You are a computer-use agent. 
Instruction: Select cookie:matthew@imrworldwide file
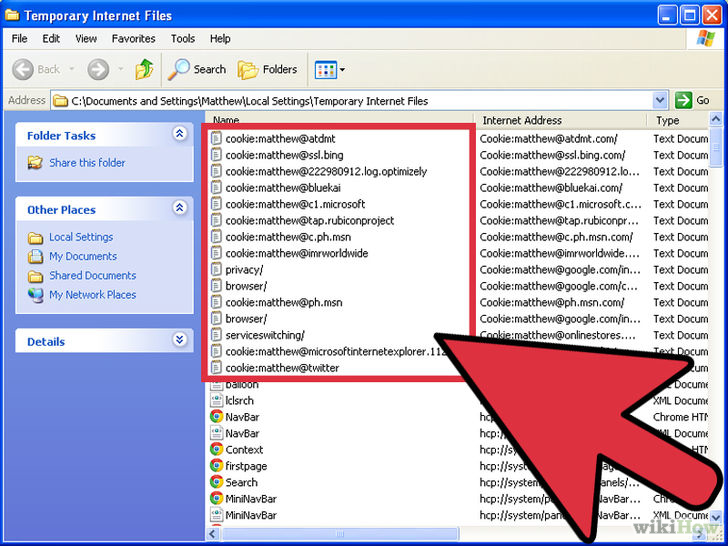tap(297, 254)
